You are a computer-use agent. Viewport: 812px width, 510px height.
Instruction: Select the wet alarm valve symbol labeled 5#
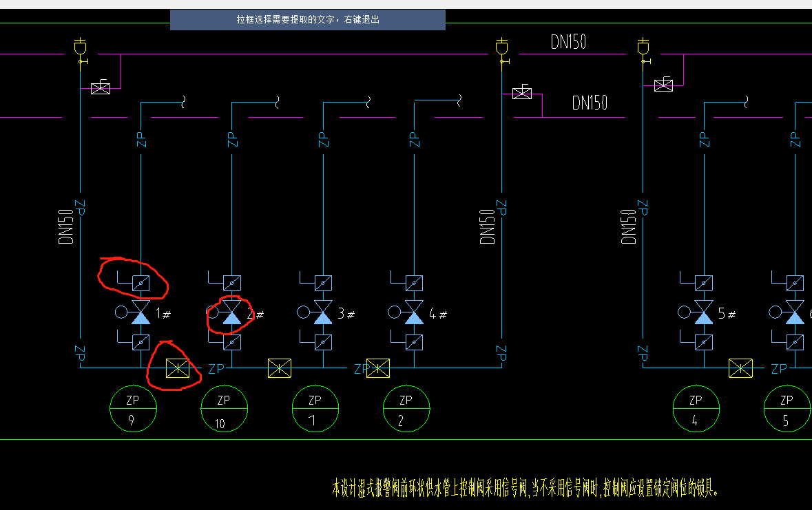point(704,312)
